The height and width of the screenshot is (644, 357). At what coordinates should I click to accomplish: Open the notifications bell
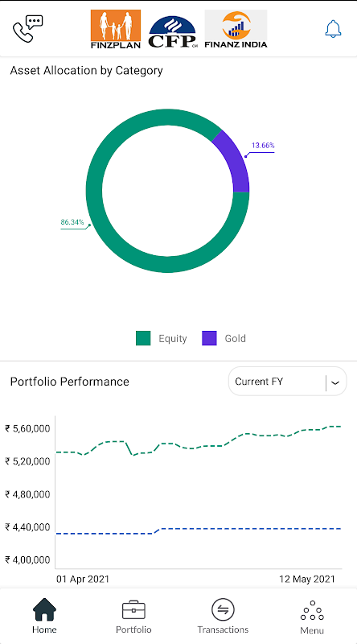(x=333, y=29)
